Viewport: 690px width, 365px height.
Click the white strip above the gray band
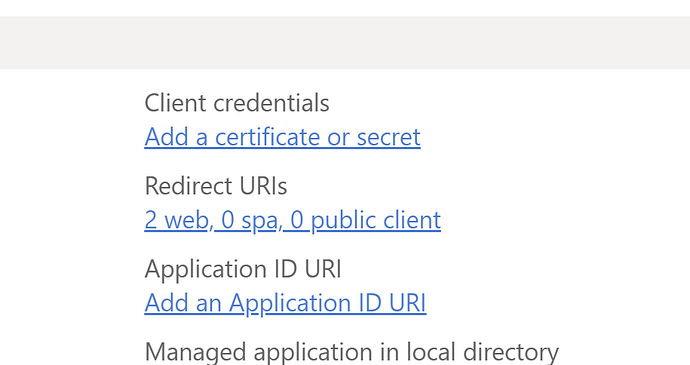click(345, 8)
